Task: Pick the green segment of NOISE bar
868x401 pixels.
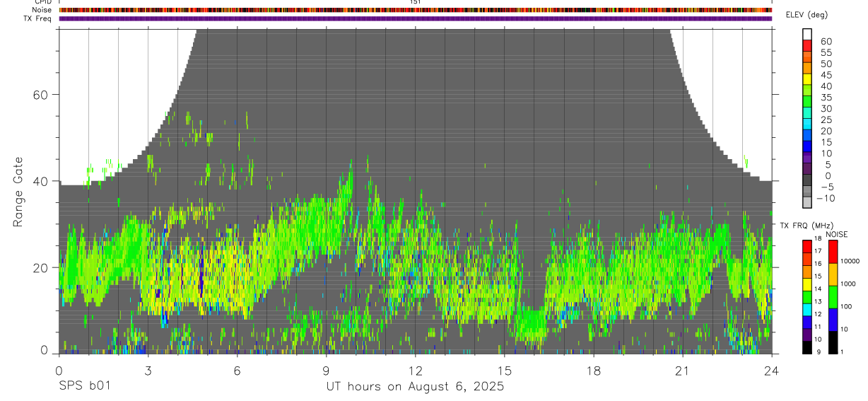Action: coord(832,297)
